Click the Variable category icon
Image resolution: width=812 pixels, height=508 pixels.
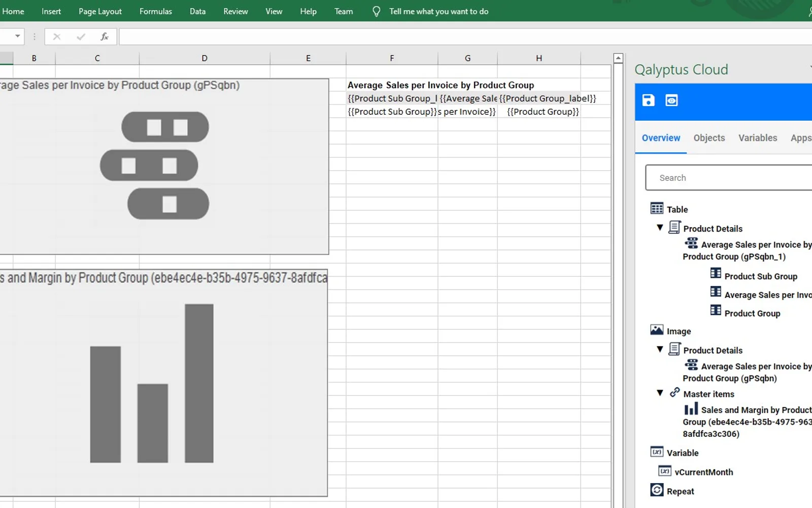657,452
